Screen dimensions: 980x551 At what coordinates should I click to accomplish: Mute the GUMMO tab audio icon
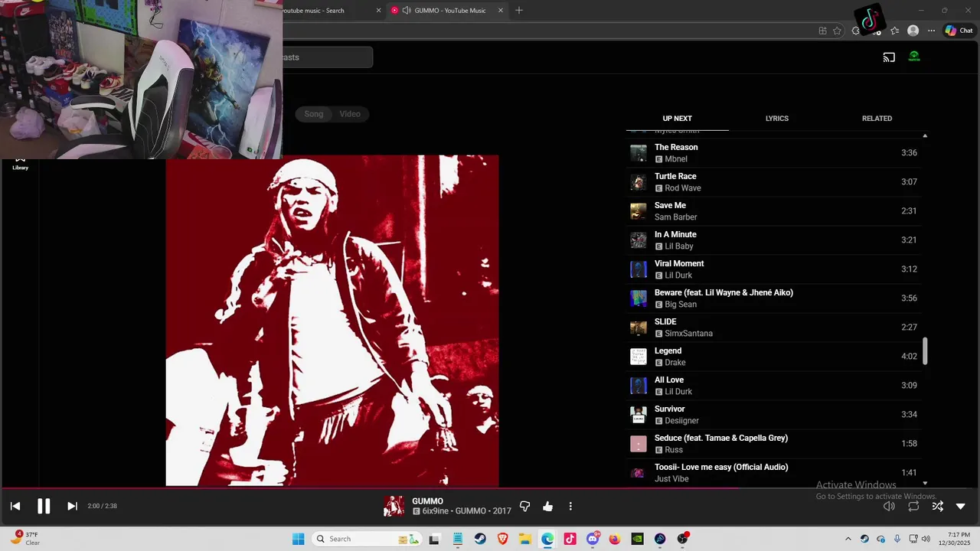click(407, 11)
